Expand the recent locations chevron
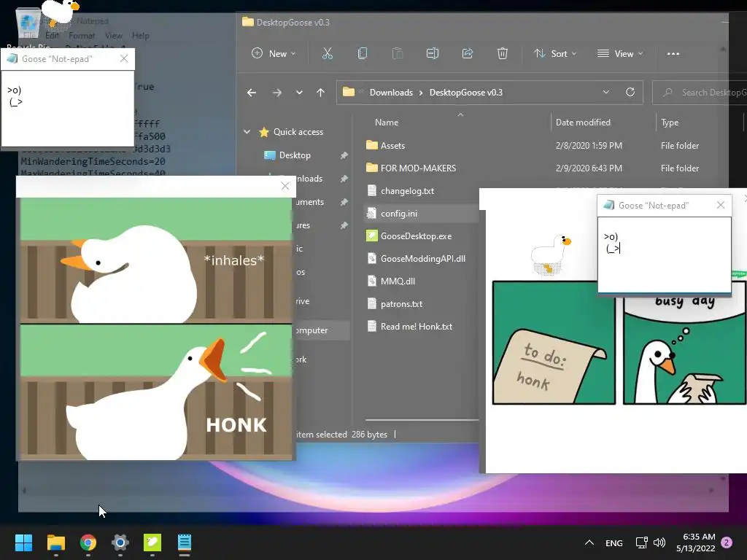 (x=299, y=93)
